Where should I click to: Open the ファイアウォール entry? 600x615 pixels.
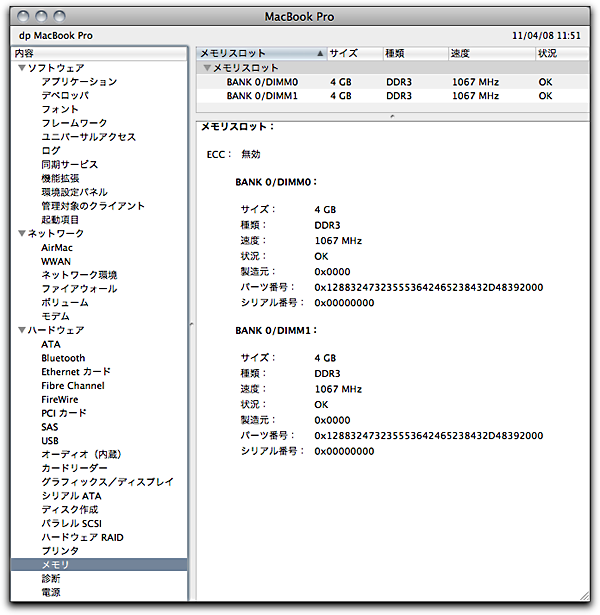click(x=79, y=289)
